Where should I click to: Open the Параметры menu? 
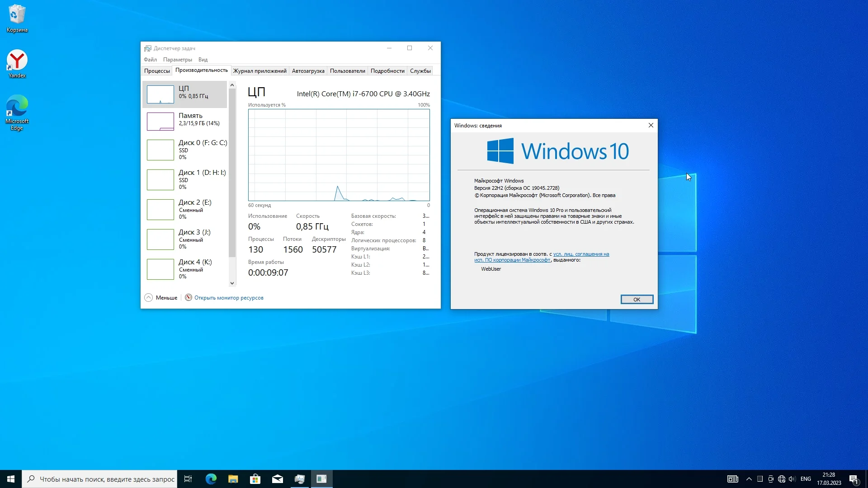tap(177, 60)
